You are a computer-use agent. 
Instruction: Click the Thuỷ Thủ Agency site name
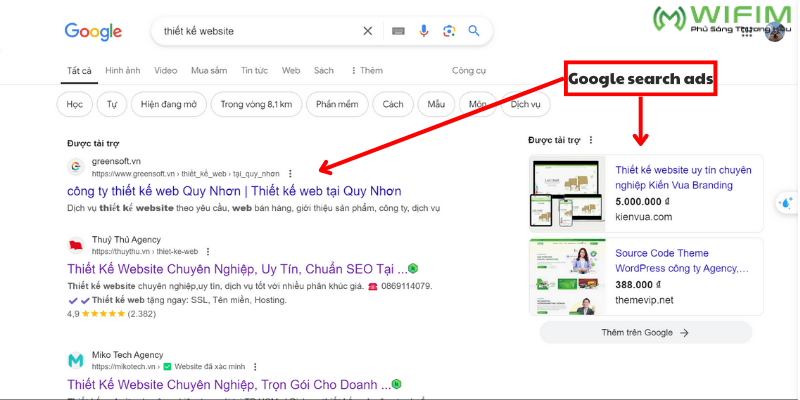[126, 240]
